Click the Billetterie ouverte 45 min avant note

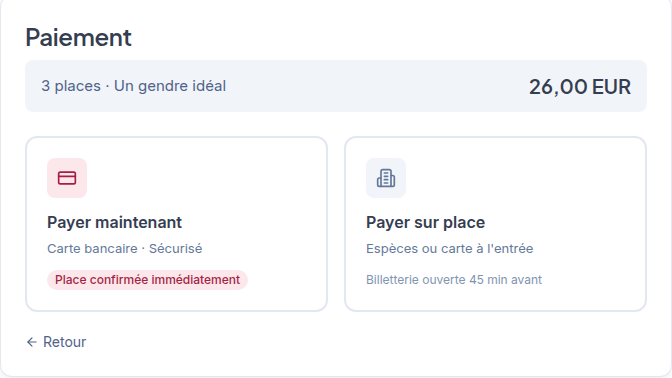click(454, 280)
